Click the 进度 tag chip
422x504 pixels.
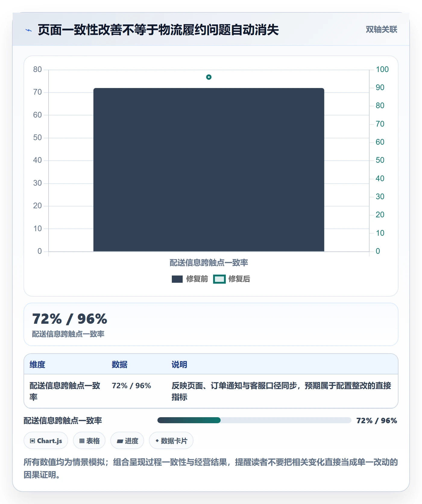tap(127, 441)
